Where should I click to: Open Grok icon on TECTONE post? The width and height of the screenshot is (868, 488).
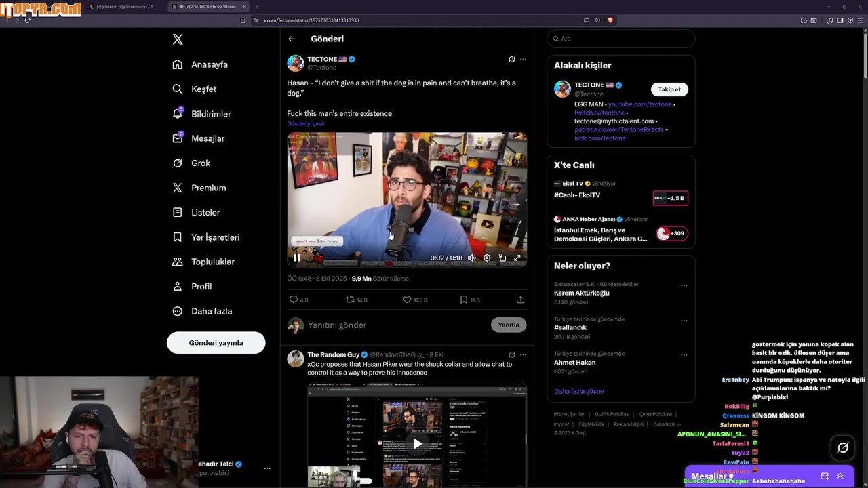pyautogui.click(x=511, y=60)
